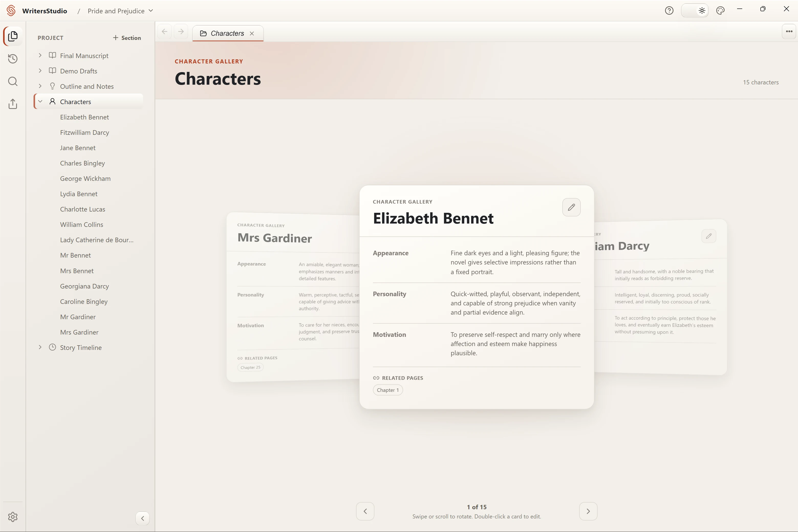
Task: Click the help question mark icon
Action: click(x=669, y=10)
